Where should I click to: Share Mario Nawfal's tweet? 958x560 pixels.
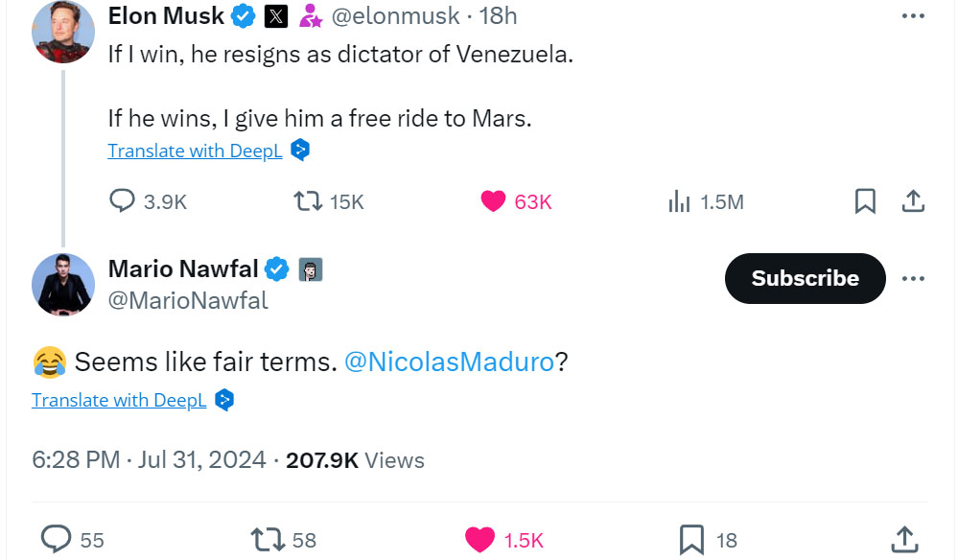902,539
